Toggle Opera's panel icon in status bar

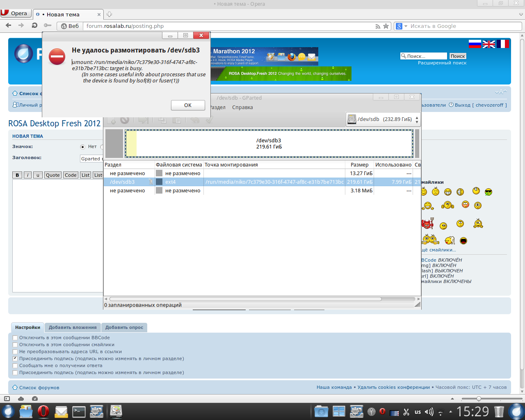tap(7, 399)
